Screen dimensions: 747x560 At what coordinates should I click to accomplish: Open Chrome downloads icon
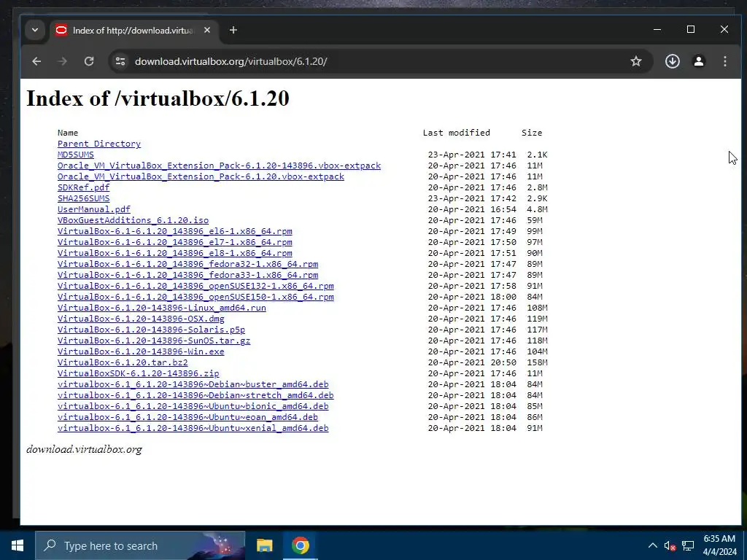(672, 61)
